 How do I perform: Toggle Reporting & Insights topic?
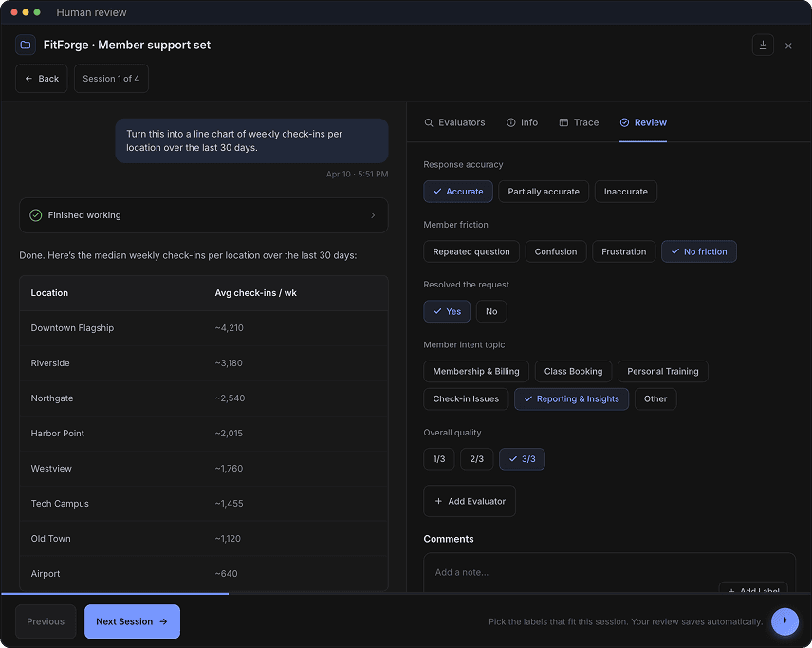[571, 399]
